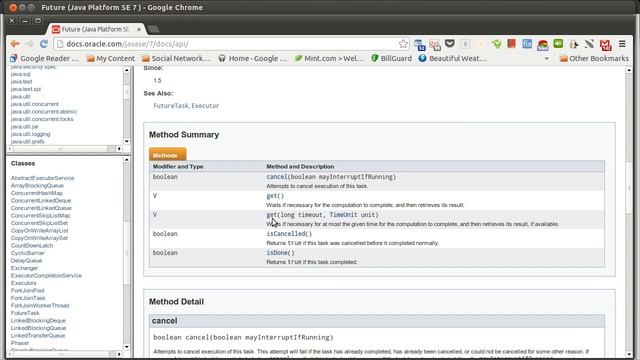Click classes frame scroll-down arrow
This screenshot has width=640, height=360.
pos(127,347)
